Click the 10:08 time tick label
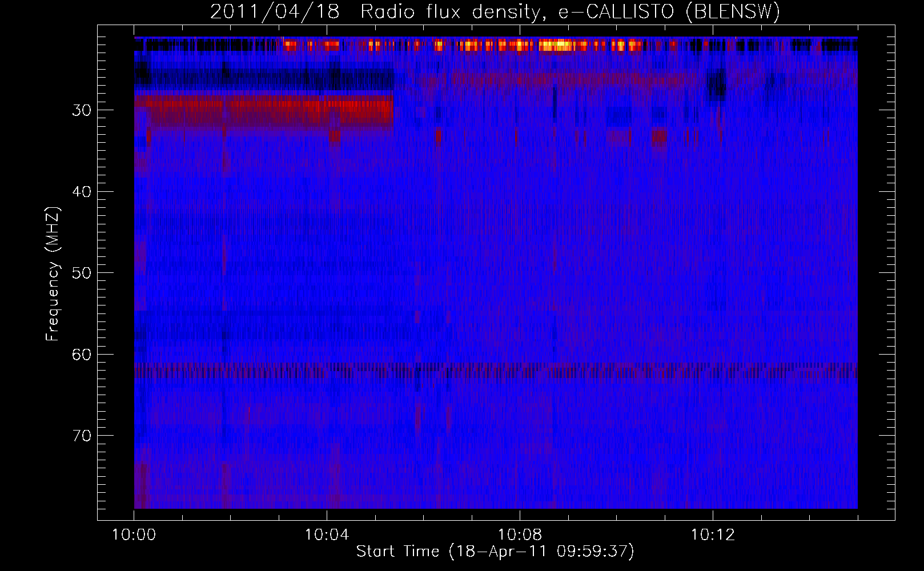The width and height of the screenshot is (924, 571). coord(520,535)
